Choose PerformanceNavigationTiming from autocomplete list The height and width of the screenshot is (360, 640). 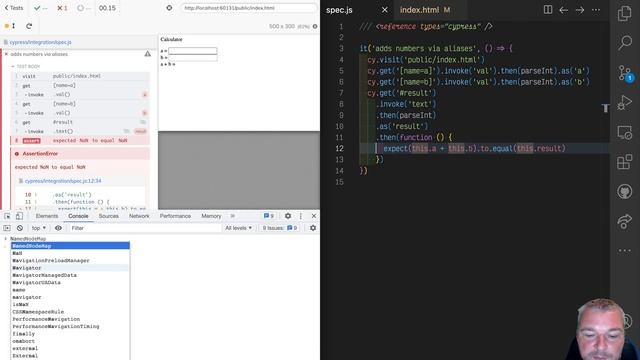70,327
